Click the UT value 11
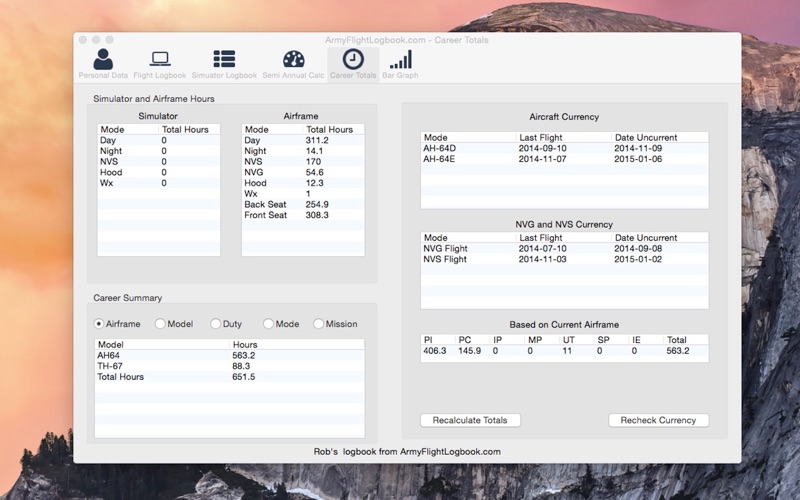This screenshot has height=500, width=800. click(x=567, y=351)
